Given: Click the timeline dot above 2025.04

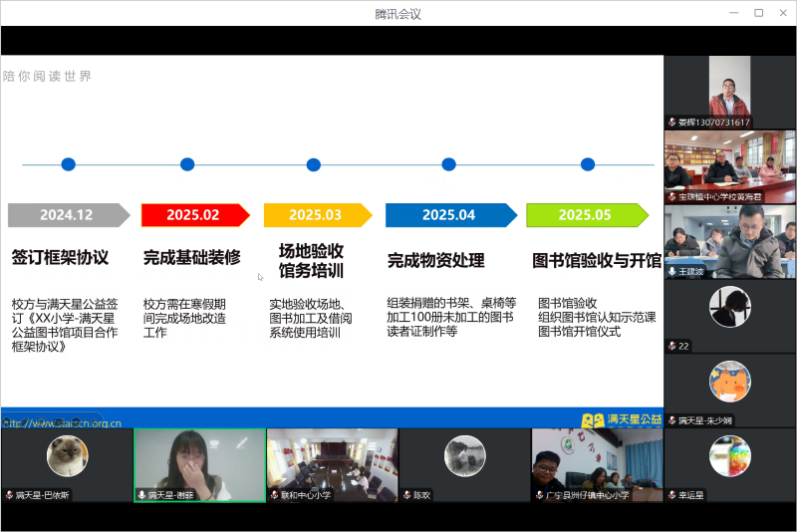Looking at the screenshot, I should (449, 164).
